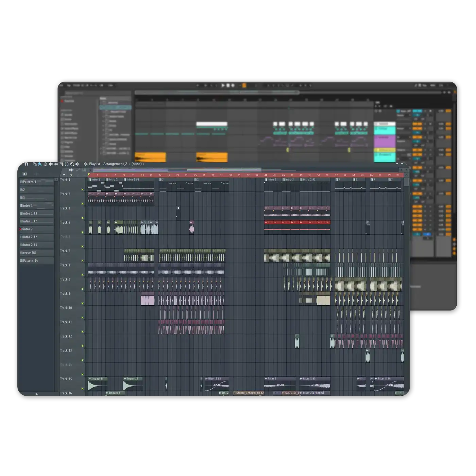This screenshot has width=476, height=476.
Task: Select the Slip tool
Action: pyautogui.click(x=56, y=164)
